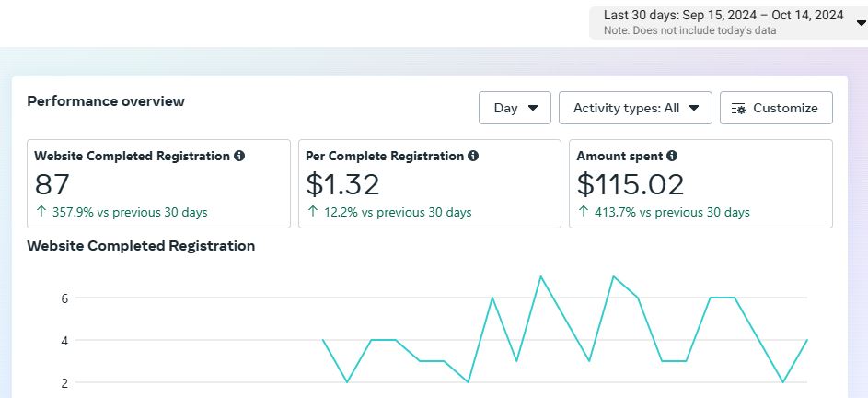Click the green arrow beside 357.9%
This screenshot has height=398, width=868.
[x=41, y=213]
